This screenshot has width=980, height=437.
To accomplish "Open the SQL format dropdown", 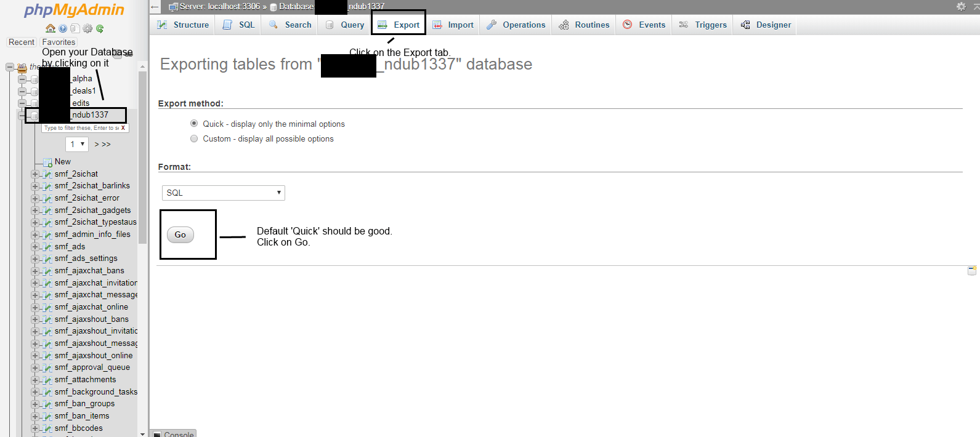I will coord(223,193).
